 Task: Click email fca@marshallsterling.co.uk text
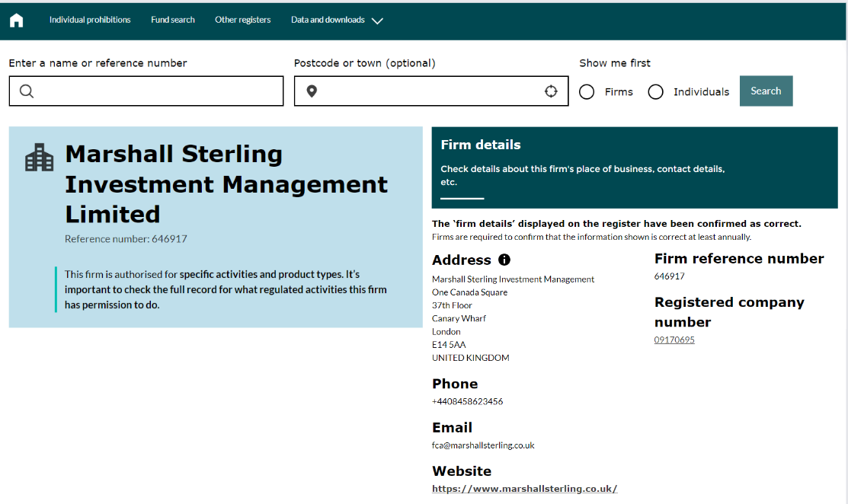(483, 445)
